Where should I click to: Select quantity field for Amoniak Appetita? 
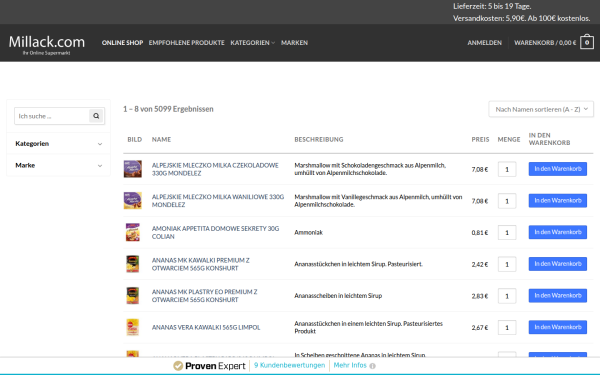pos(507,233)
